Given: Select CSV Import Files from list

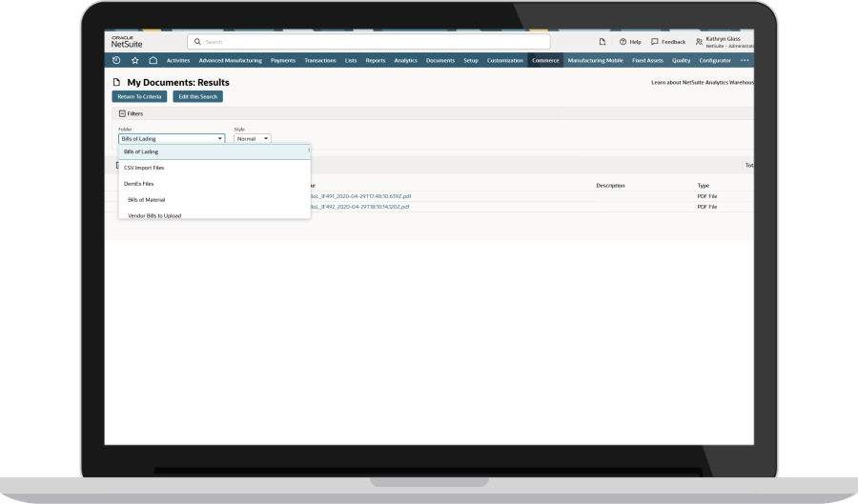Looking at the screenshot, I should tap(144, 168).
